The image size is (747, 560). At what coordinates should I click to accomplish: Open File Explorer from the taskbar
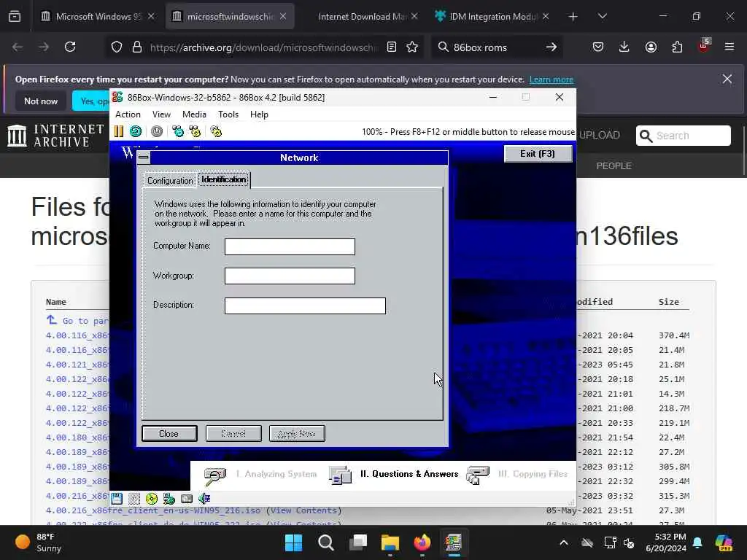tap(390, 542)
